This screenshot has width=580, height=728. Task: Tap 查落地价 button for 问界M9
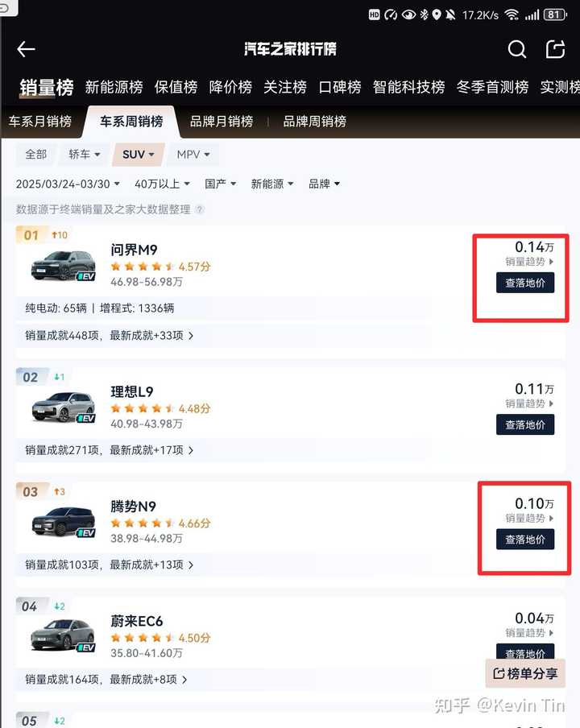[525, 283]
